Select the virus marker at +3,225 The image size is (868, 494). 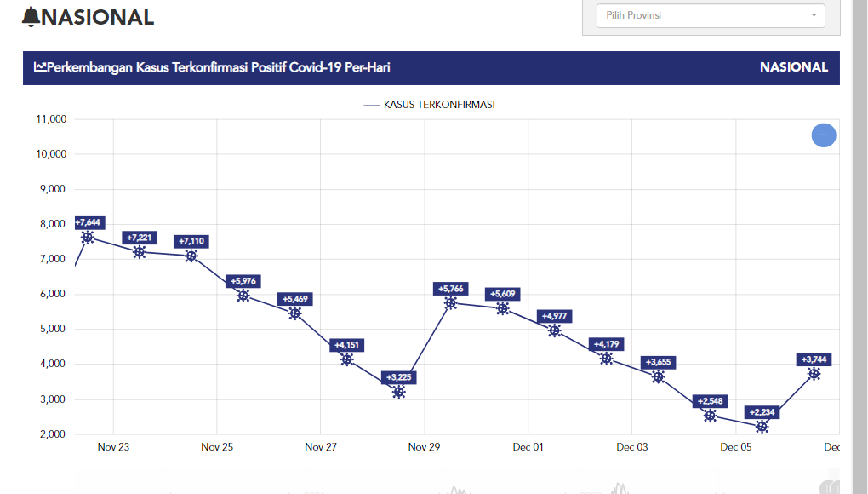tap(398, 392)
